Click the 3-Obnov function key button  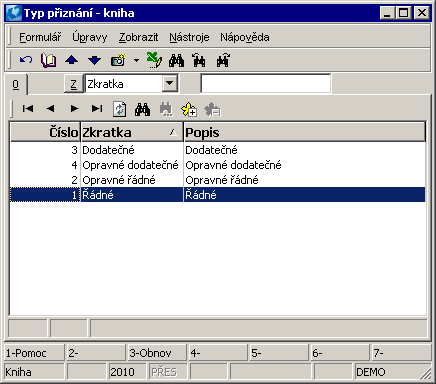(157, 353)
